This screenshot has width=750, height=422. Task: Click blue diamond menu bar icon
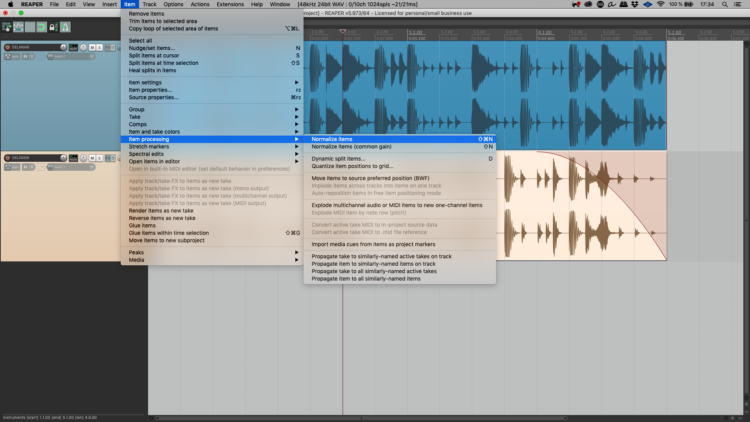pos(648,4)
